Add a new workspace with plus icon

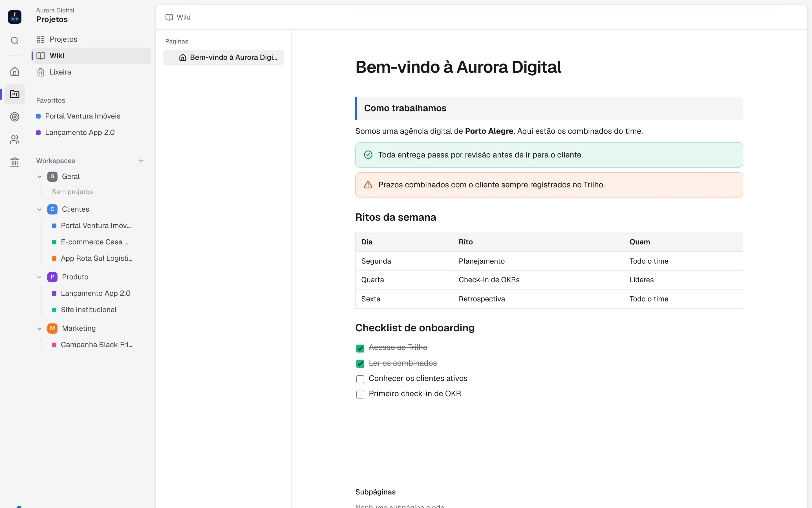(141, 161)
